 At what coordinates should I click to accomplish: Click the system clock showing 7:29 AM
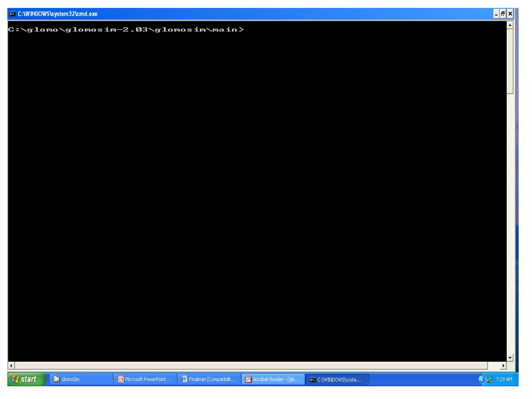pyautogui.click(x=504, y=379)
